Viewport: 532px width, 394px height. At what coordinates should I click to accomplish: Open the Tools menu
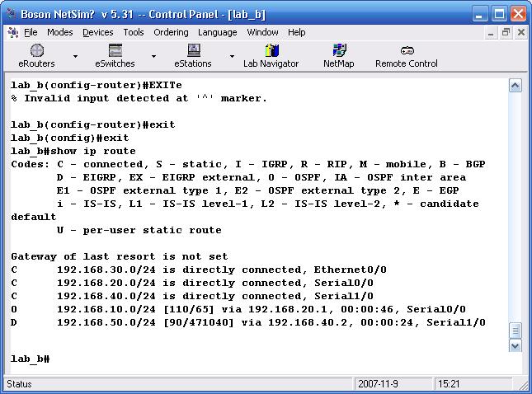tap(134, 32)
